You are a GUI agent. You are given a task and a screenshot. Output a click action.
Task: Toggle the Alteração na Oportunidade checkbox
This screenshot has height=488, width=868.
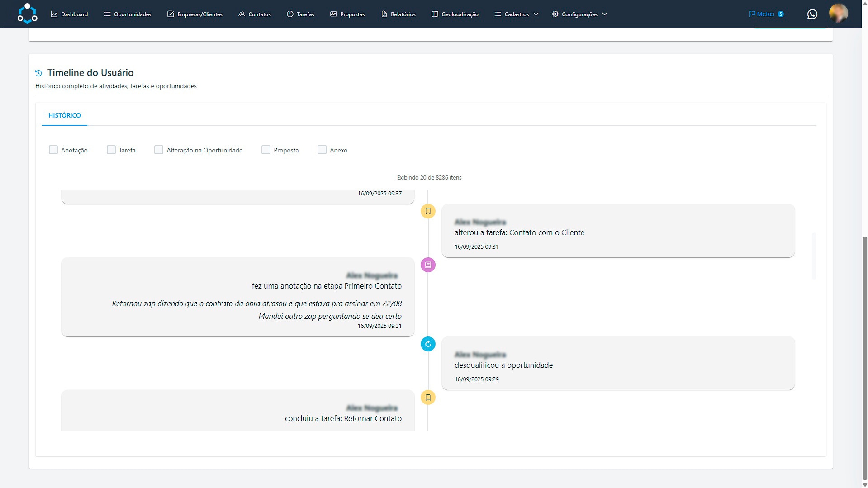[x=159, y=150]
